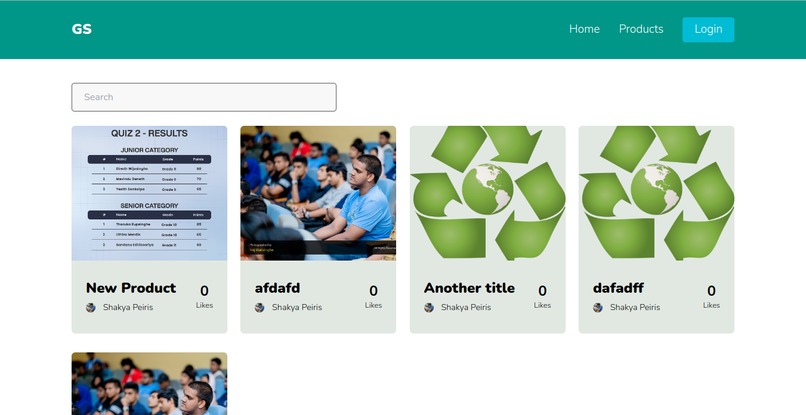Click author avatar on New Product card
Screen dimensions: 806x415
click(x=90, y=308)
